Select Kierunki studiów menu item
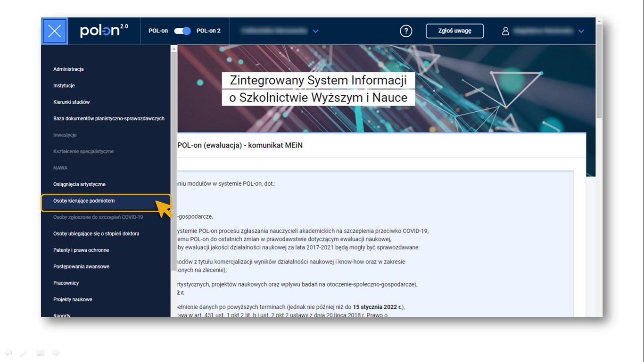The height and width of the screenshot is (362, 644). coord(71,102)
